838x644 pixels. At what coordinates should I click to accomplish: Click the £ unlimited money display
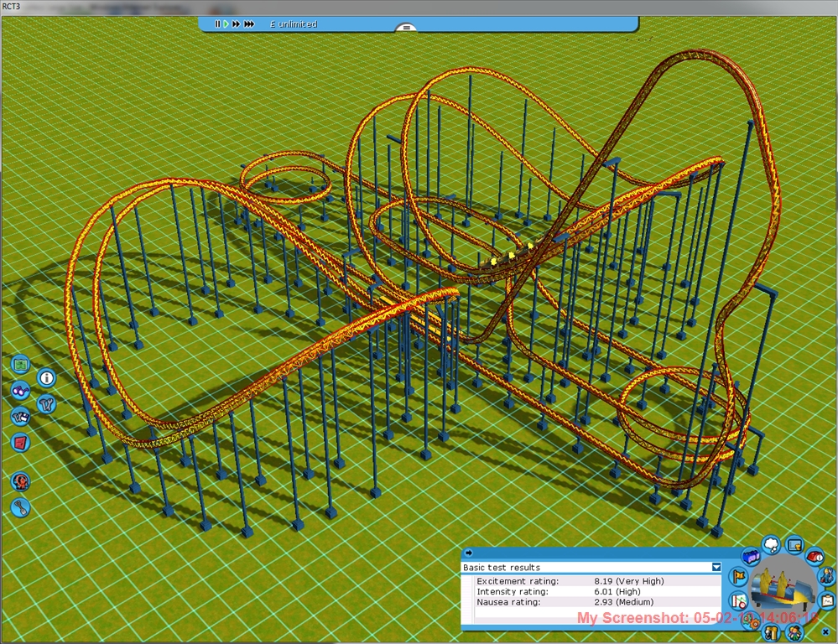pyautogui.click(x=294, y=24)
